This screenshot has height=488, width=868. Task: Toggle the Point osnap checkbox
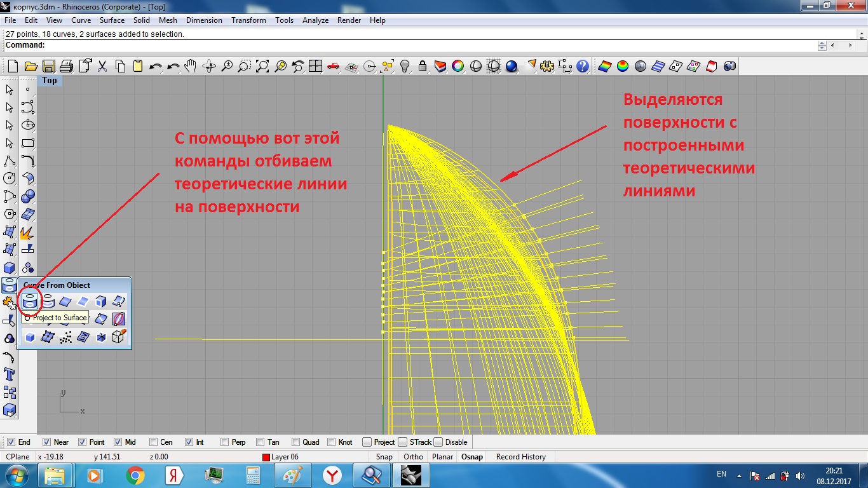coord(83,442)
